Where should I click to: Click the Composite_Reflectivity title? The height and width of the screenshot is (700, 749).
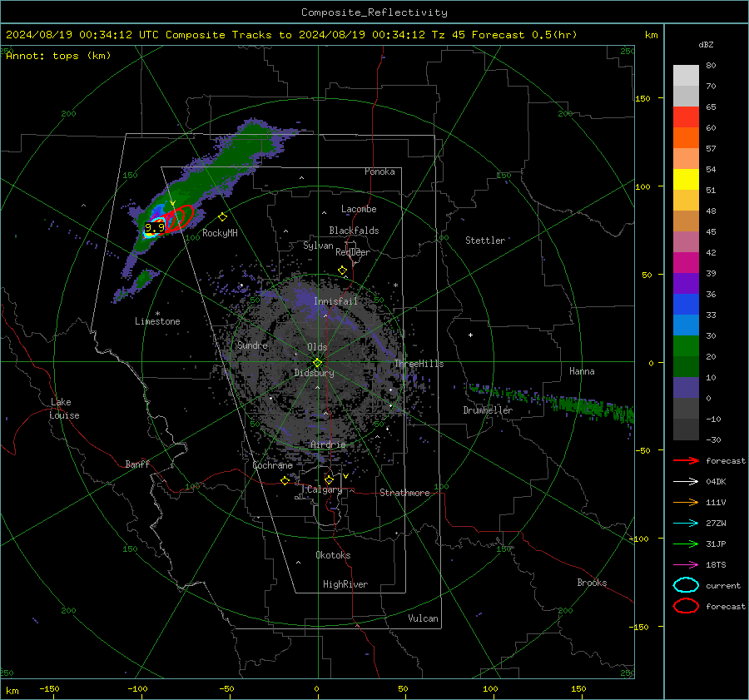374,12
